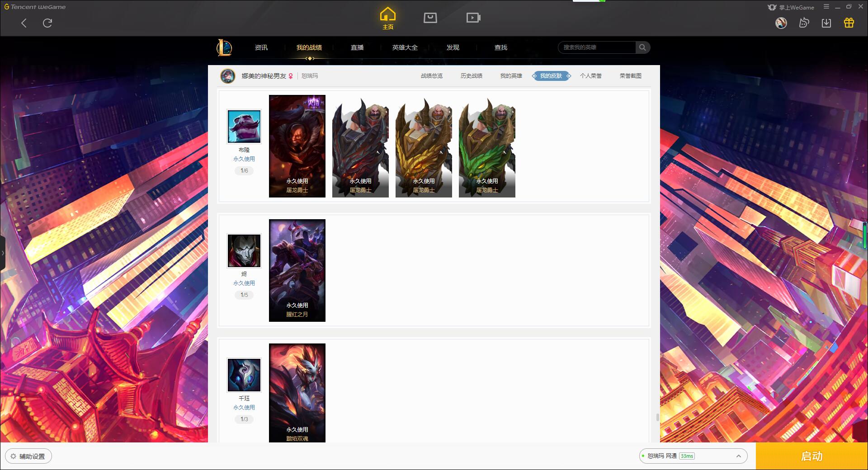868x470 pixels.
Task: Open the 我的战绩 tab
Action: coord(309,47)
